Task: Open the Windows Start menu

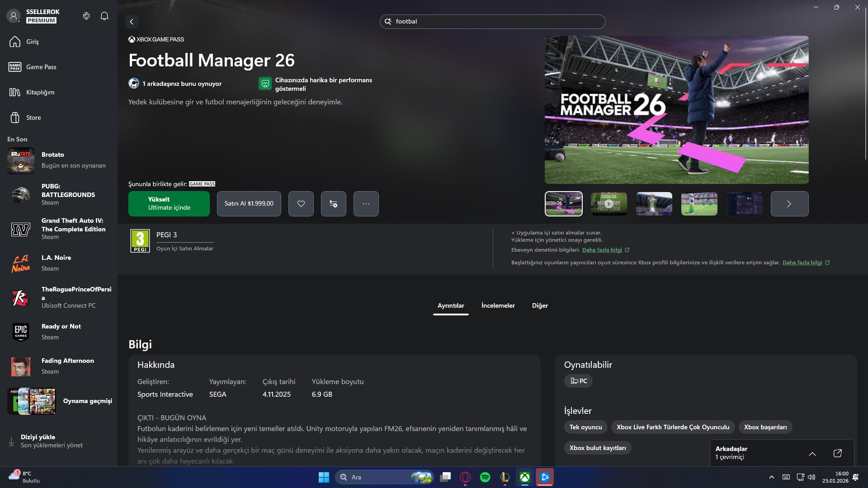Action: [x=324, y=477]
